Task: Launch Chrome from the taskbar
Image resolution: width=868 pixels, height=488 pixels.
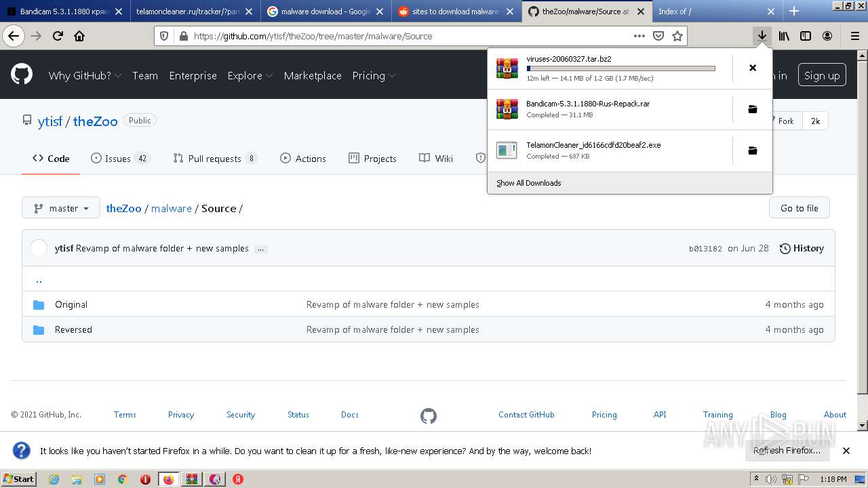Action: 122,479
